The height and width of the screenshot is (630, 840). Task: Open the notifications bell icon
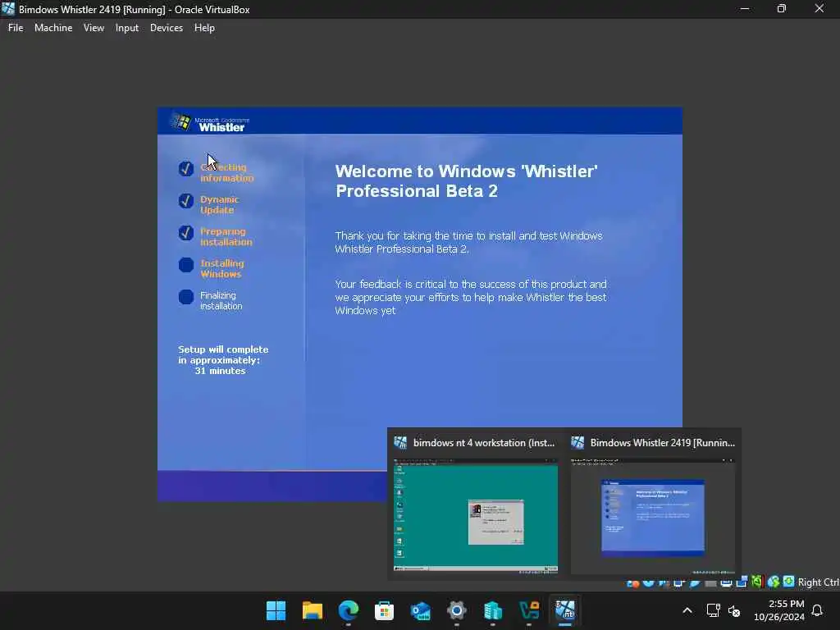click(817, 610)
